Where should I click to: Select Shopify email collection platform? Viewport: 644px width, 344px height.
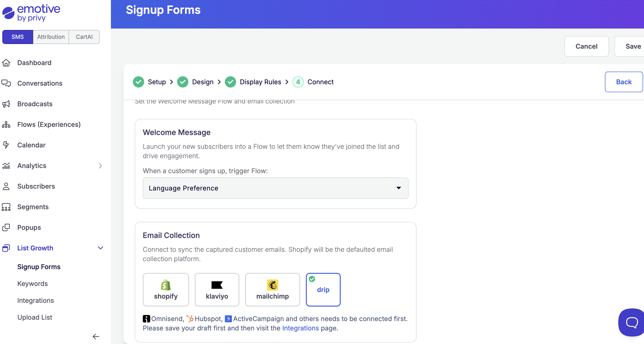(166, 289)
